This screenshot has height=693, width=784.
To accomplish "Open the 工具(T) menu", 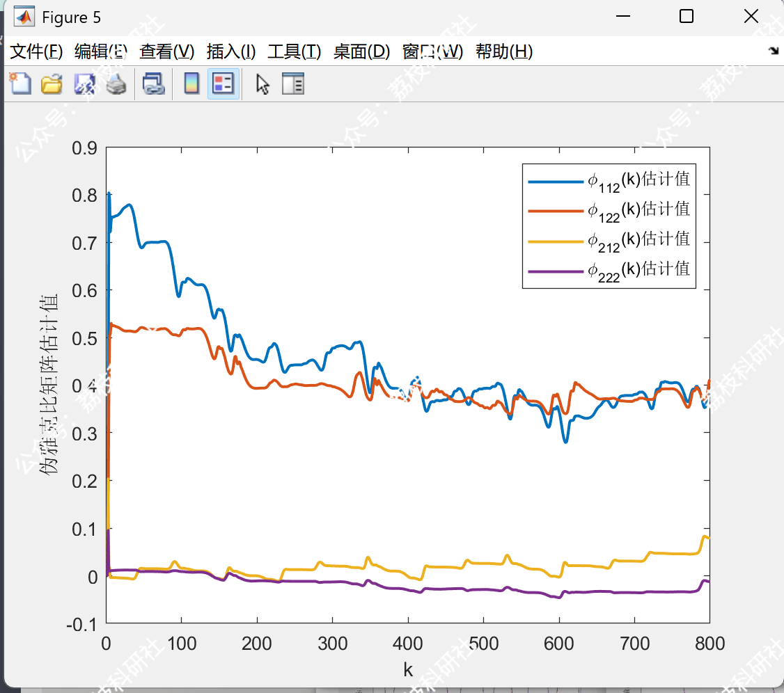I will [x=294, y=51].
